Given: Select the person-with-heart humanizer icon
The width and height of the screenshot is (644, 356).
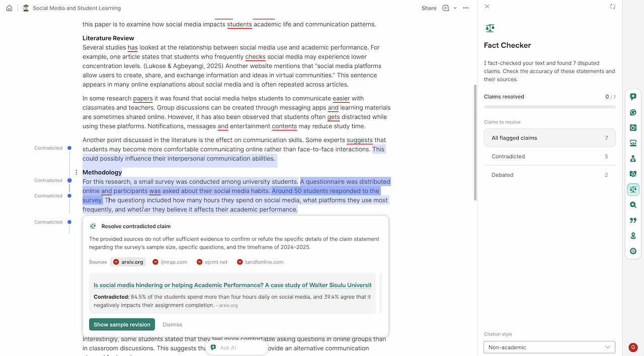Looking at the screenshot, I should pos(633,158).
